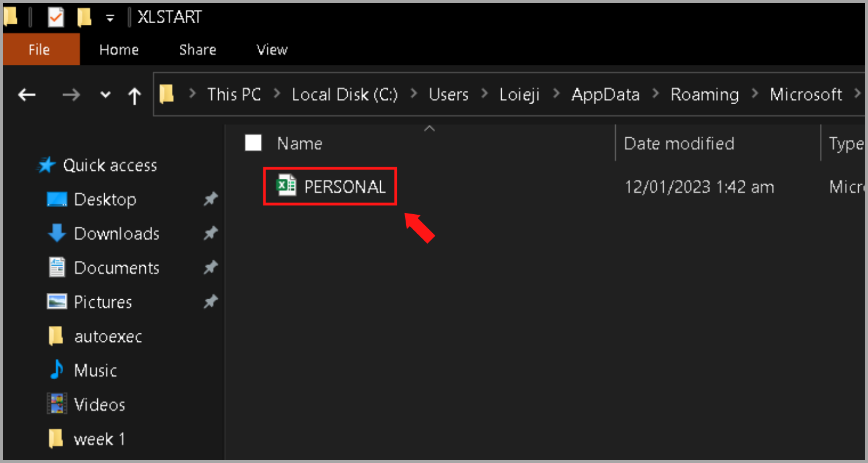Click the folder icon in the address bar
The height and width of the screenshot is (463, 868).
coord(168,94)
